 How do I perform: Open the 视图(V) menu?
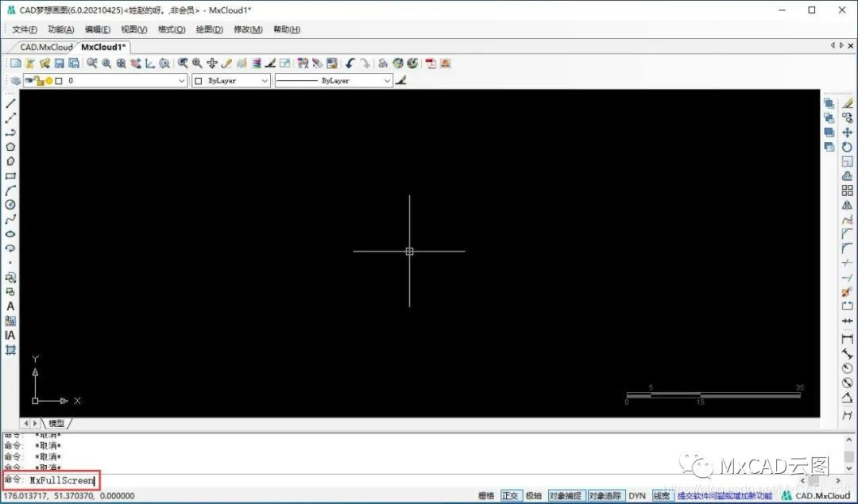134,29
